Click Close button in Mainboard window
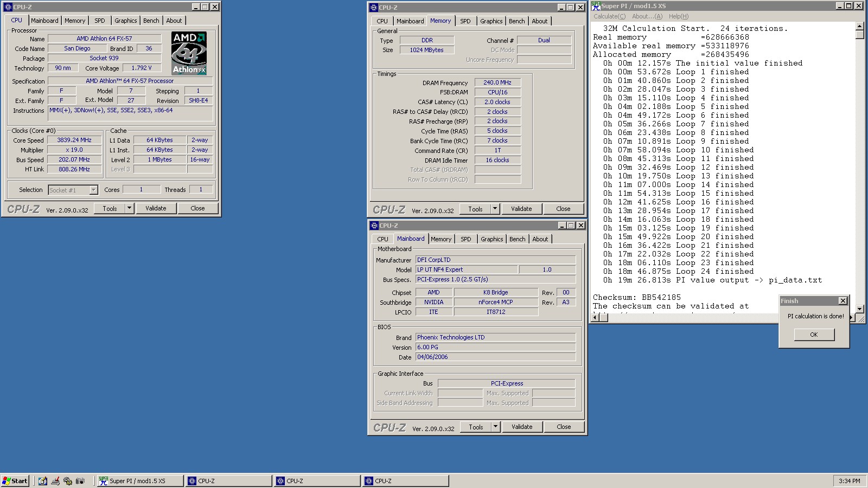Viewport: 868px width, 488px height. pyautogui.click(x=564, y=427)
